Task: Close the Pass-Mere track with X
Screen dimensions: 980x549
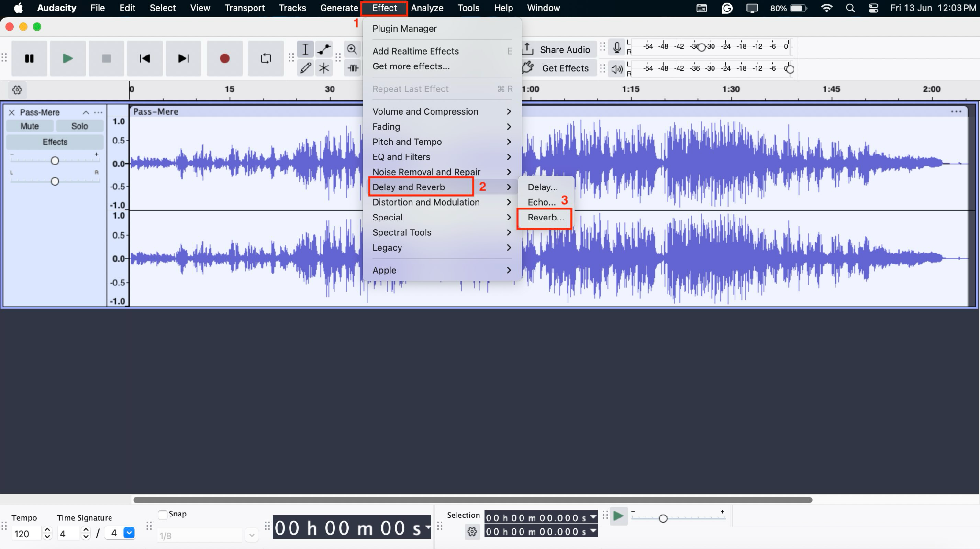Action: point(12,112)
